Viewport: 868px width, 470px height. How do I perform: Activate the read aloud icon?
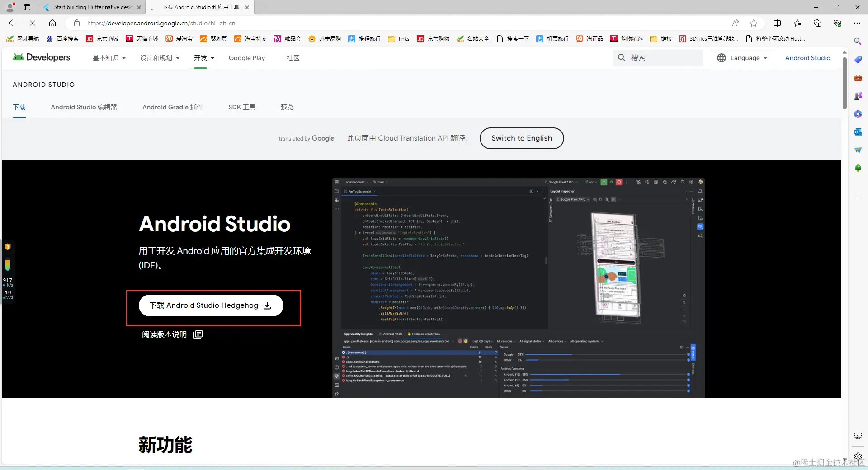pos(736,23)
